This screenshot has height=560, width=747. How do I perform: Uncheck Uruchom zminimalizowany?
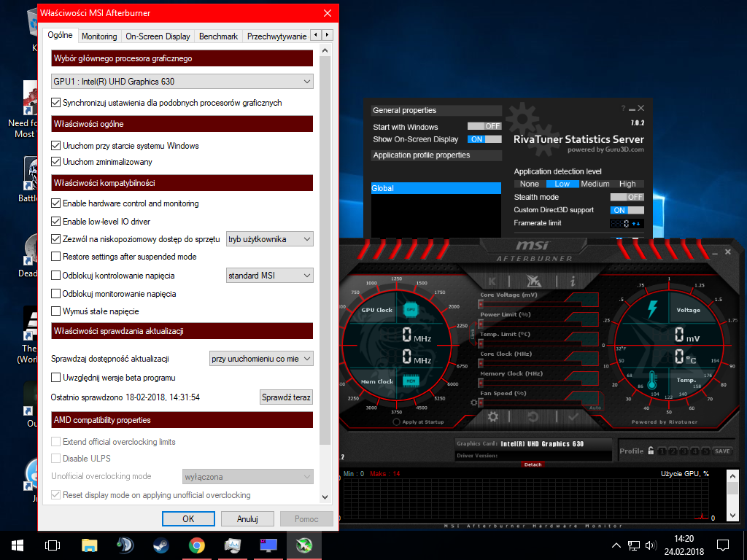pos(55,161)
